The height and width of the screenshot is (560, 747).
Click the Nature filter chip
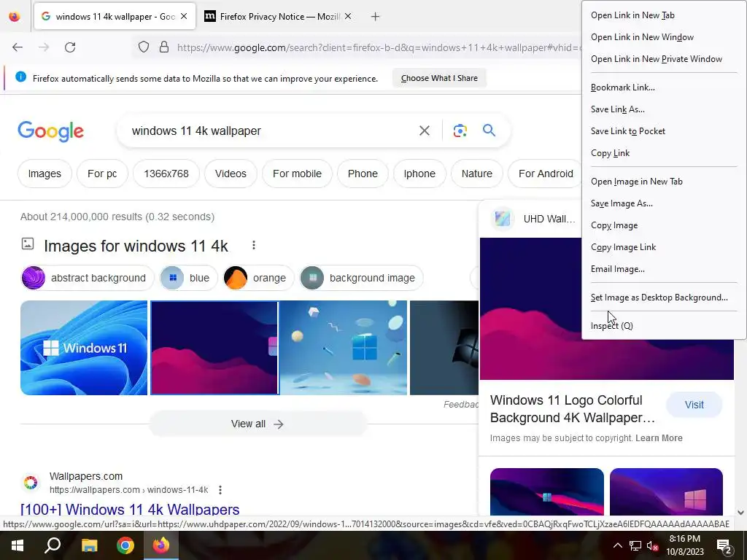point(476,174)
